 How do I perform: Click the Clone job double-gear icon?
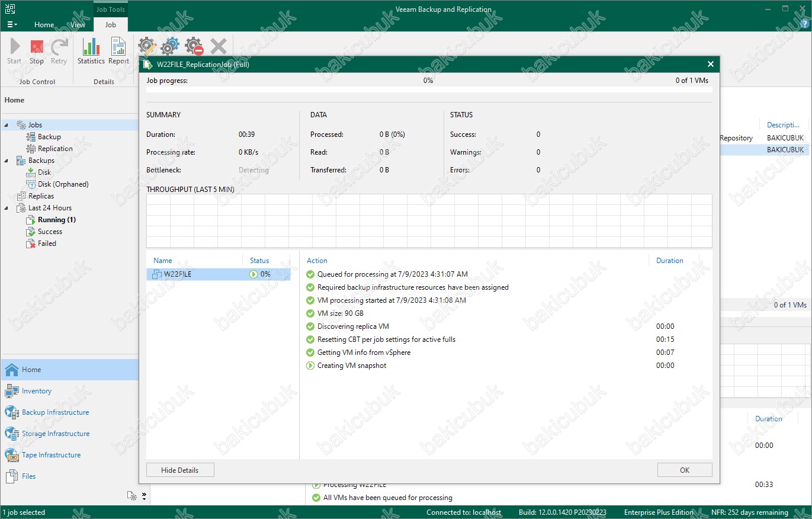(171, 46)
